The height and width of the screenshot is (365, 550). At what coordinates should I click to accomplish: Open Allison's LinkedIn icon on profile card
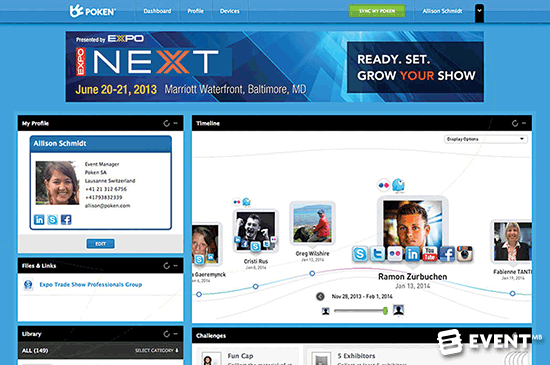(39, 220)
